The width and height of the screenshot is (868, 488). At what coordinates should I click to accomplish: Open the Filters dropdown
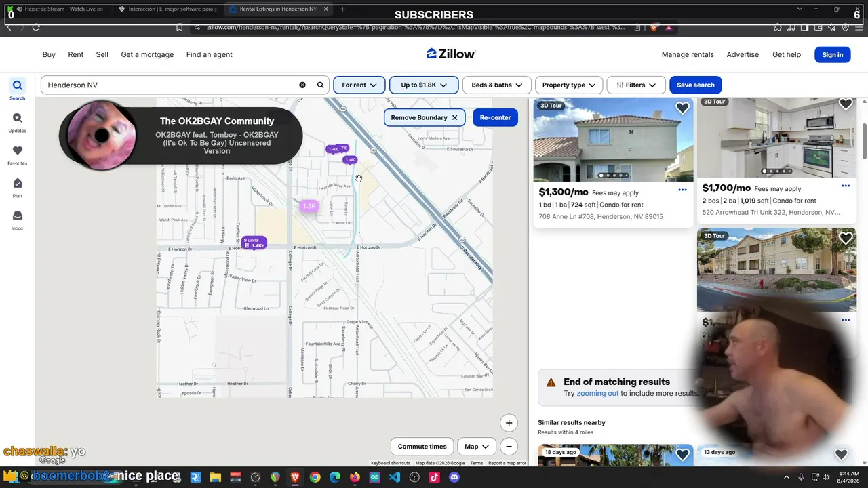pos(636,85)
